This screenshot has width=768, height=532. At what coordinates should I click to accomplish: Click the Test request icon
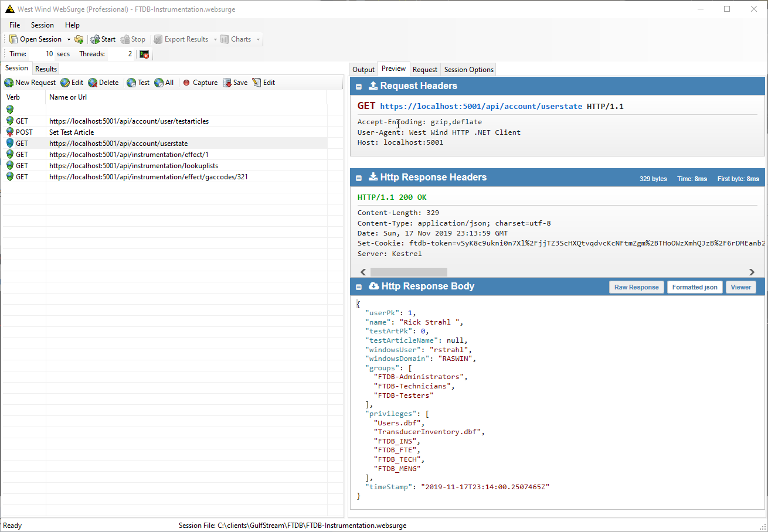(131, 83)
